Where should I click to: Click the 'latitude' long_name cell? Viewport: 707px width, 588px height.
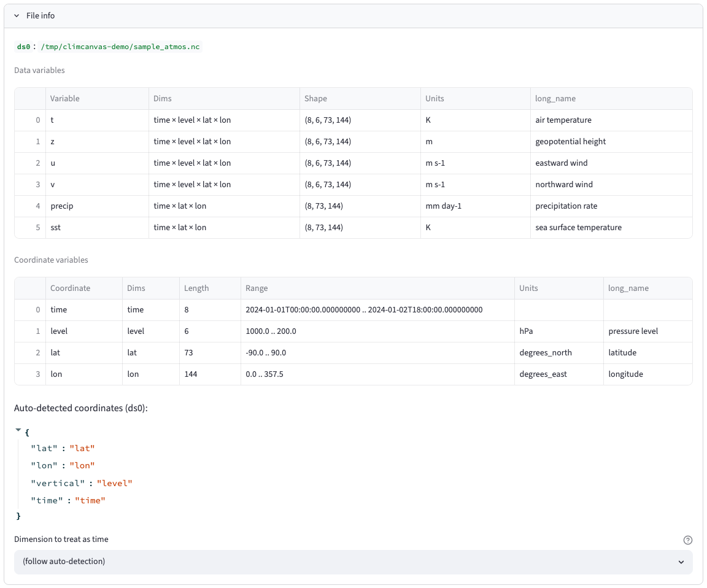tap(647, 353)
